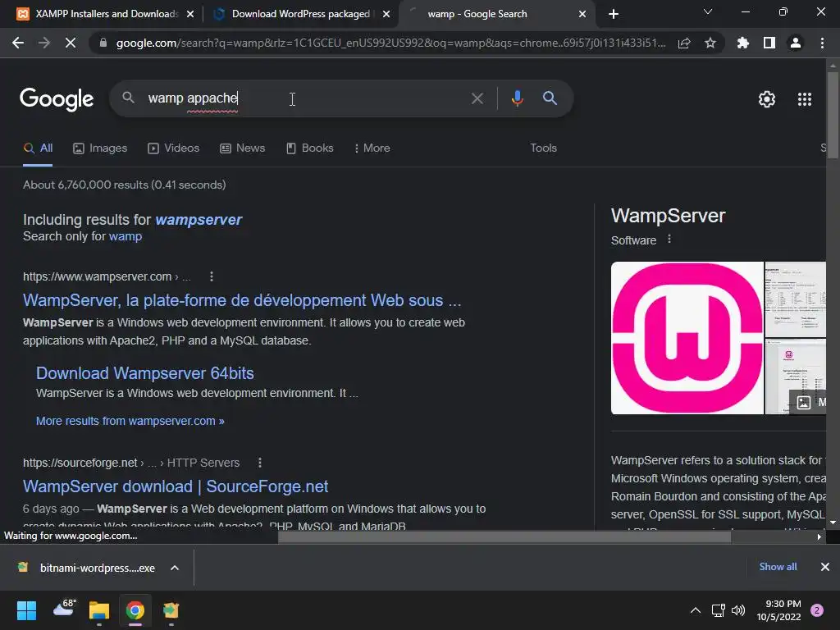
Task: Expand the More search categories menu
Action: (372, 148)
